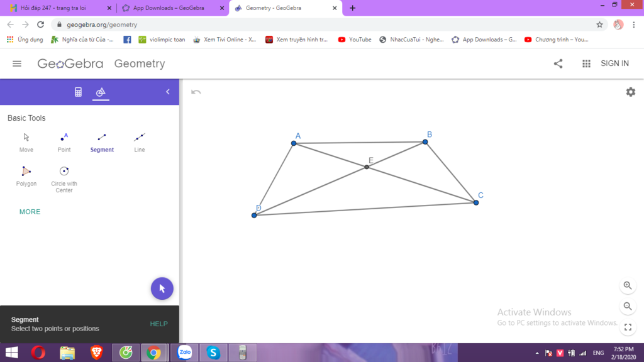Open the Windows Start menu
Viewport: 644px width, 362px height.
pyautogui.click(x=12, y=353)
